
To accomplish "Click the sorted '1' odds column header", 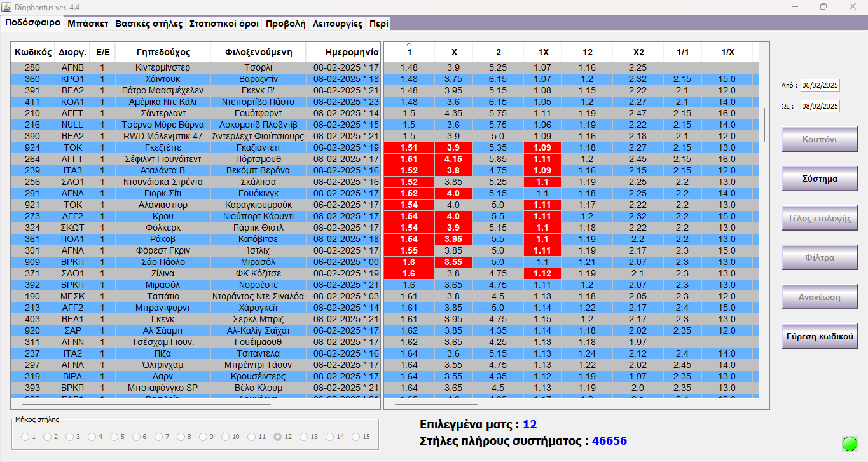I will pos(409,52).
